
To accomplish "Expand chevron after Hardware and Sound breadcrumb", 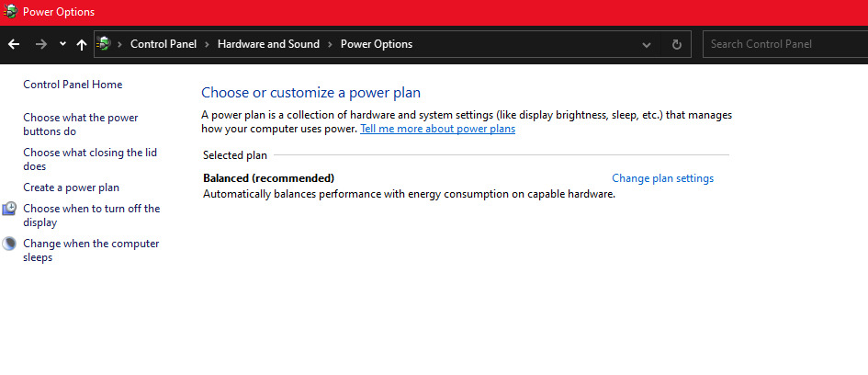I will tap(330, 44).
